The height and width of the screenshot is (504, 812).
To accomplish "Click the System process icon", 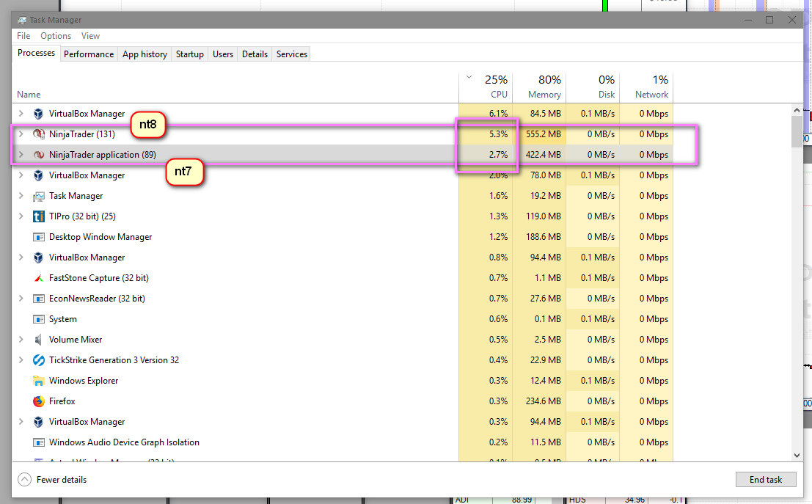I will 38,319.
